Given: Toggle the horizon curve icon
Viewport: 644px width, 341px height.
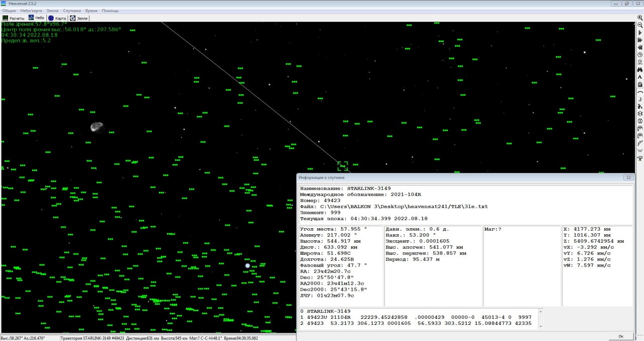Looking at the screenshot, I should pos(640,151).
